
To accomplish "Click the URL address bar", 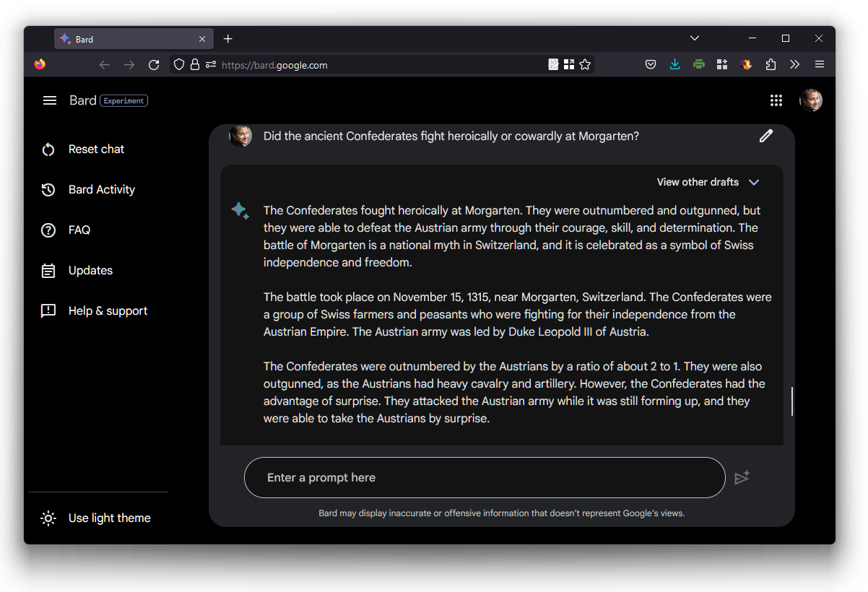I will [383, 65].
